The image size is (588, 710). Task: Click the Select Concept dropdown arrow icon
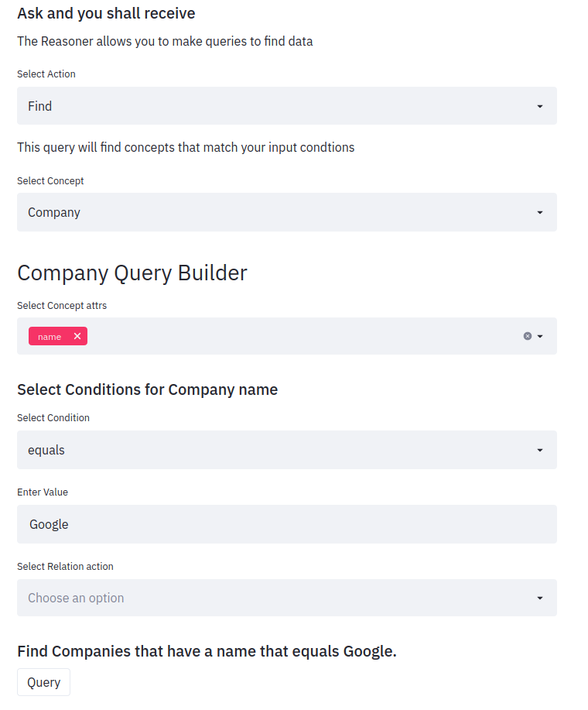[x=540, y=212]
